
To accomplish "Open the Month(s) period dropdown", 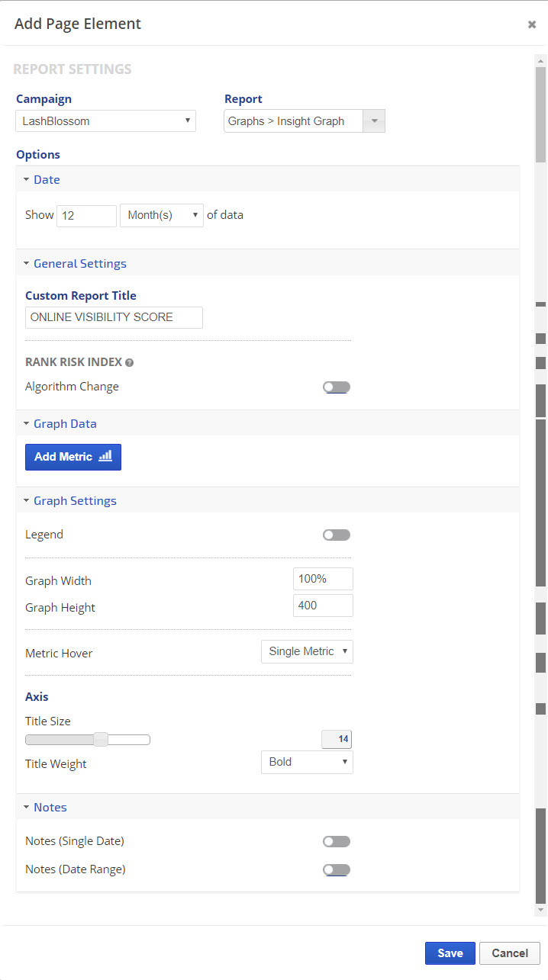I will tap(162, 216).
